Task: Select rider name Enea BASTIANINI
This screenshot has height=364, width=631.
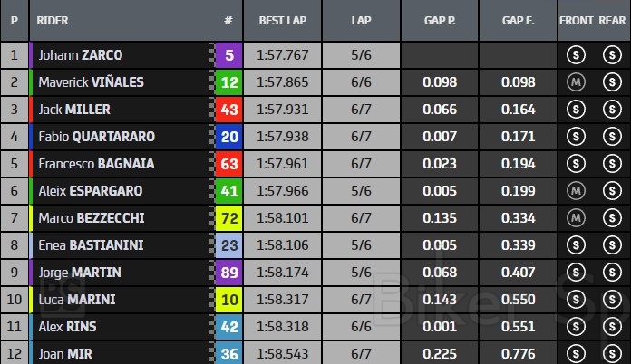Action: click(91, 245)
